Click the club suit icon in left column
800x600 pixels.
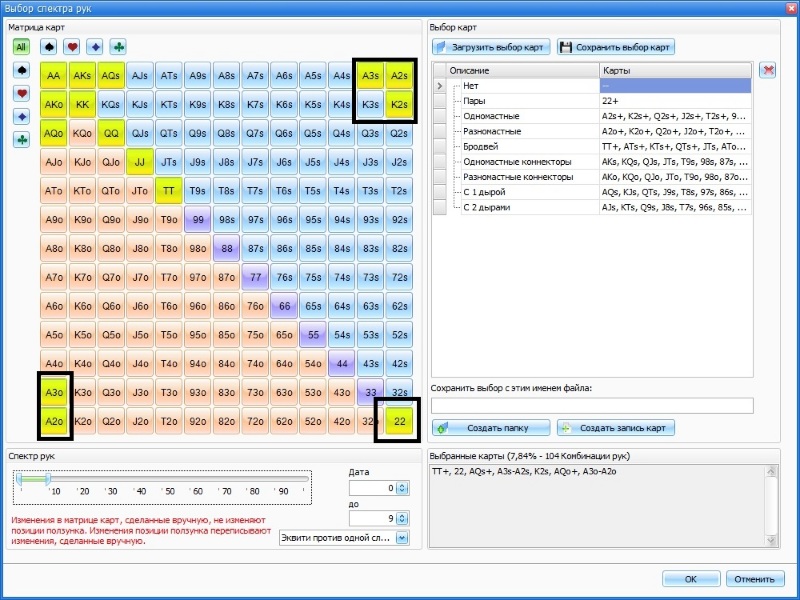click(x=21, y=139)
